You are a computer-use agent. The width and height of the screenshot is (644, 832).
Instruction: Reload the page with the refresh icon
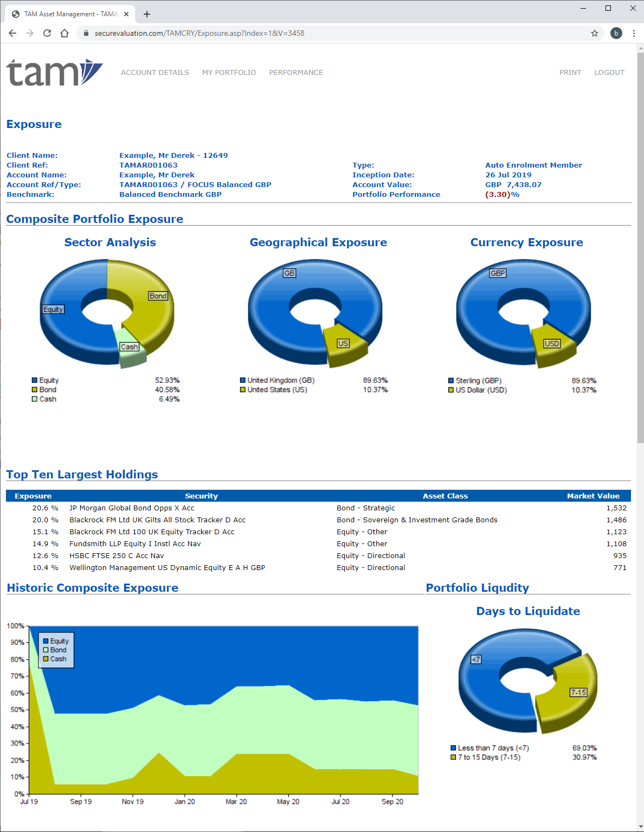[47, 33]
